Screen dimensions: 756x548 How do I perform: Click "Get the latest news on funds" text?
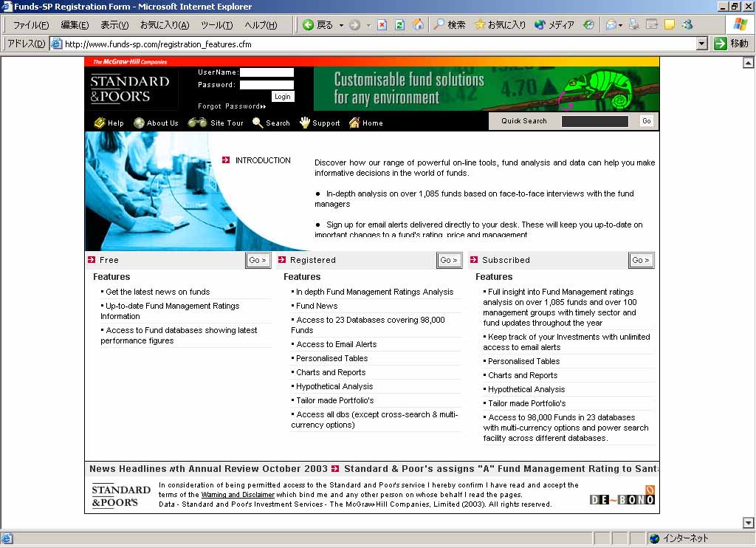(158, 292)
